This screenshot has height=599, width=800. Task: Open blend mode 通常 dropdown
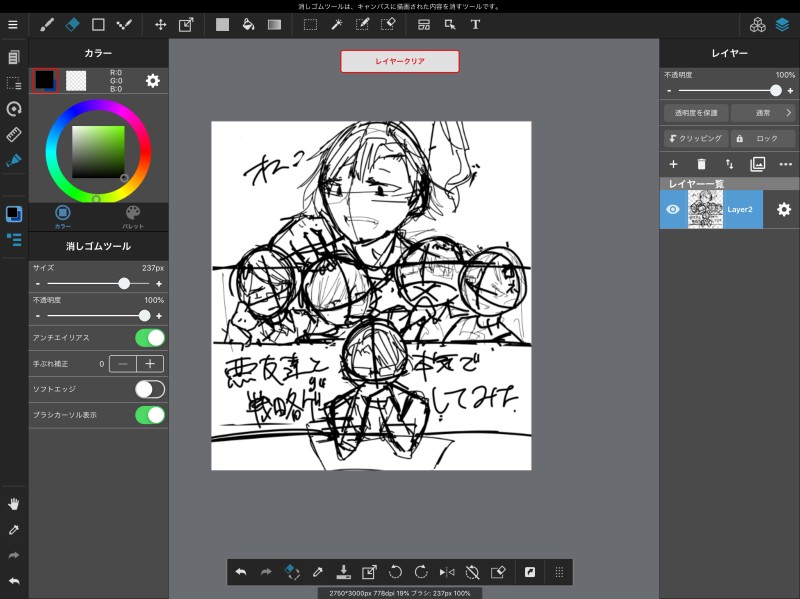coord(763,113)
